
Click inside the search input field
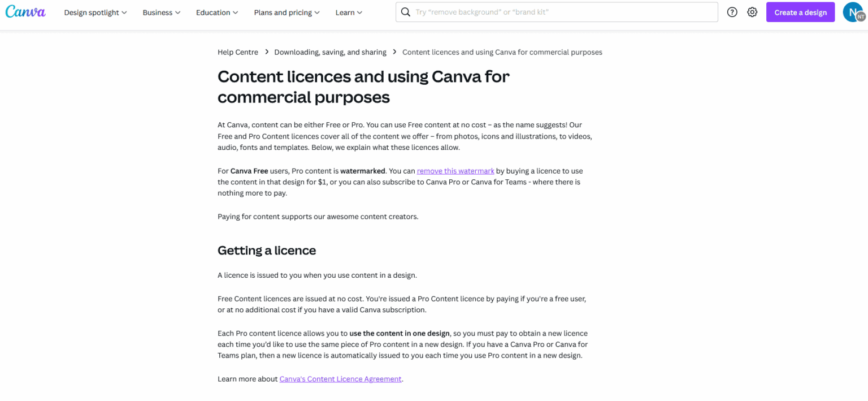[557, 11]
